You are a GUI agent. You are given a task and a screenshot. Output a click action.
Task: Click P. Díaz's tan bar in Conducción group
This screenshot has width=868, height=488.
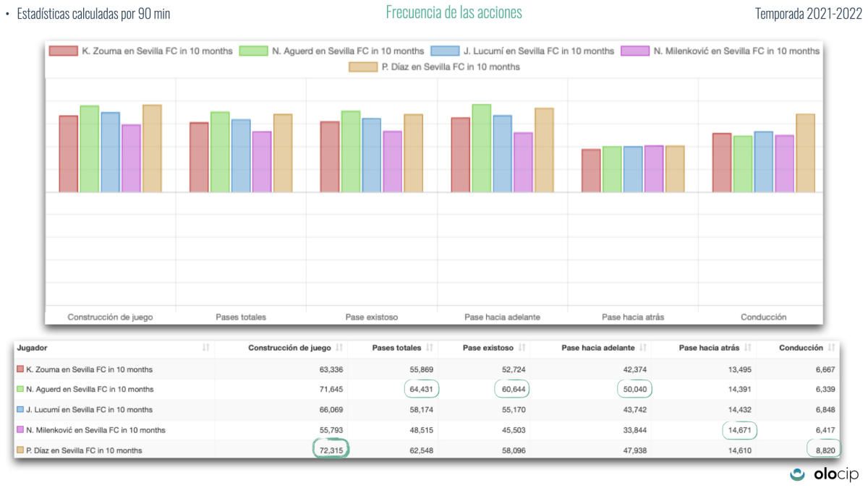[805, 153]
